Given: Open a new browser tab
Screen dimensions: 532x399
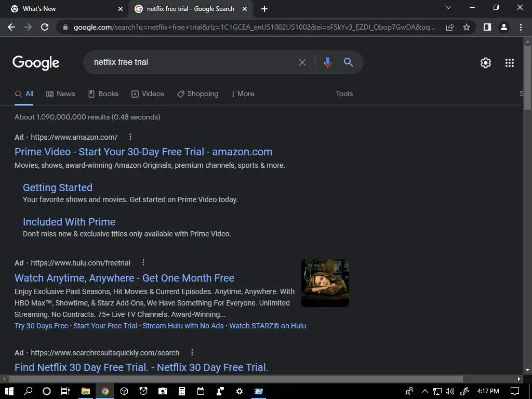Looking at the screenshot, I should click(x=264, y=9).
